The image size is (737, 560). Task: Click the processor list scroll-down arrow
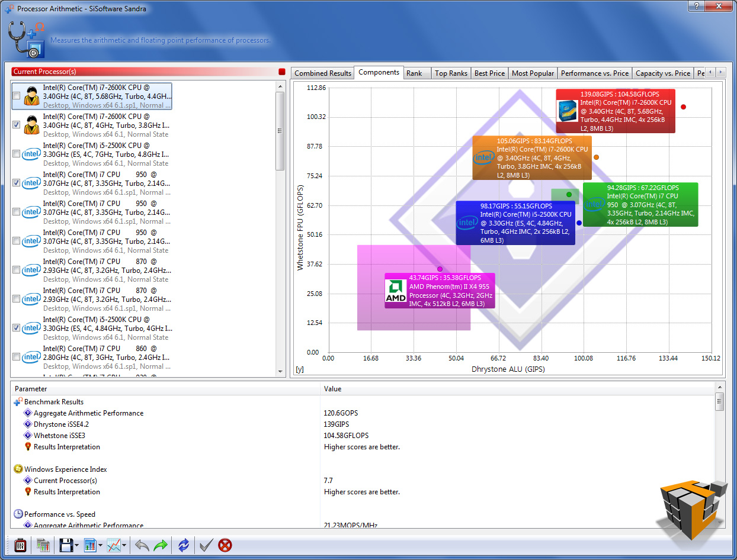tap(281, 371)
